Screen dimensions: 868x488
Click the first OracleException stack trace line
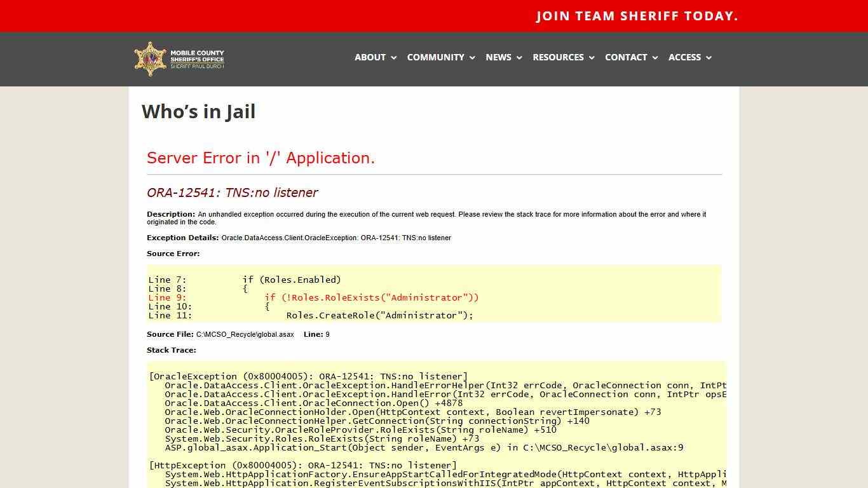[x=308, y=376]
